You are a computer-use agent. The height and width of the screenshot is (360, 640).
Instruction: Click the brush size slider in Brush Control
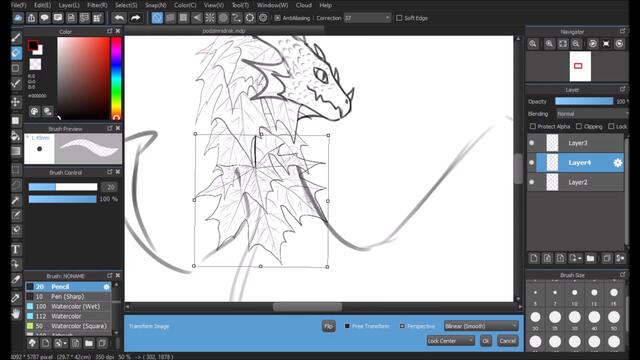click(x=63, y=187)
